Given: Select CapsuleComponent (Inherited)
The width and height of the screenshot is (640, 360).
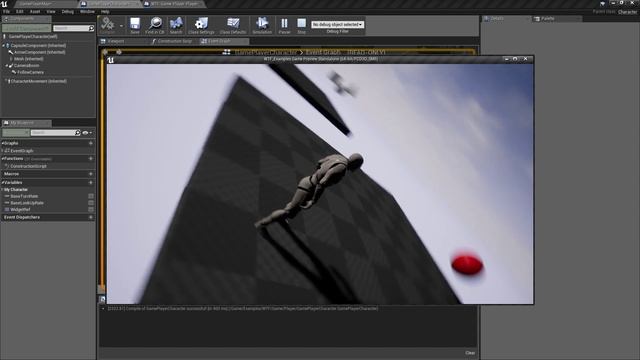Looking at the screenshot, I should tap(38, 46).
